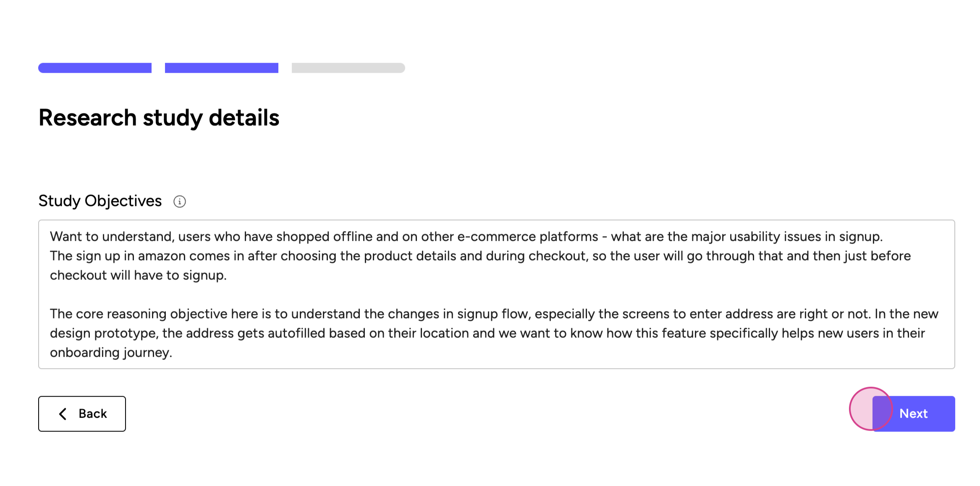This screenshot has width=980, height=486.
Task: Click the "Study Objectives" field label
Action: coord(100,201)
